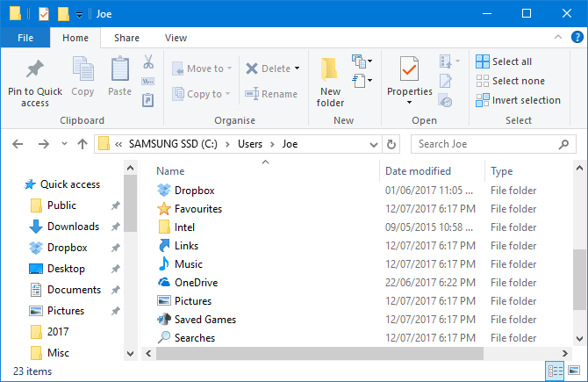Click the Select none button
The image size is (588, 382).
[510, 81]
